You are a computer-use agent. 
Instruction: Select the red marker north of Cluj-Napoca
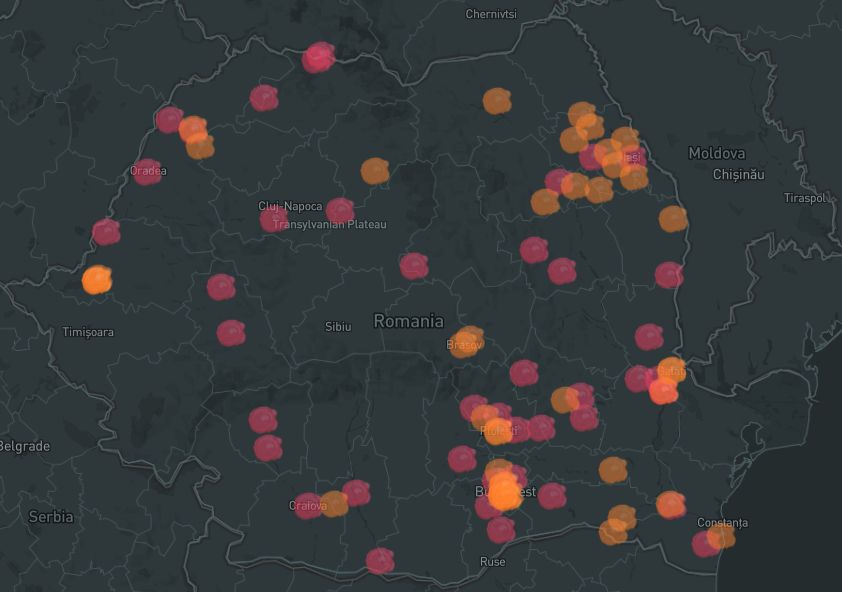(265, 97)
